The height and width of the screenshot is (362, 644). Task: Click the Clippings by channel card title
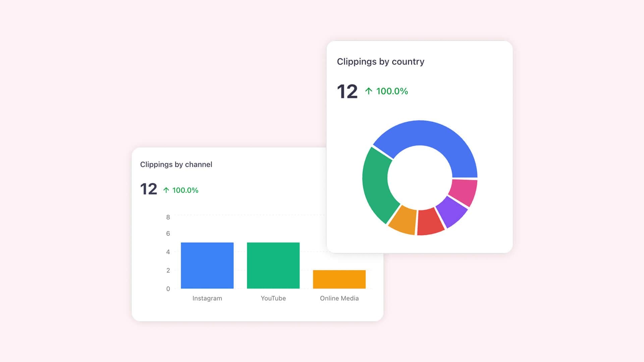click(x=176, y=164)
